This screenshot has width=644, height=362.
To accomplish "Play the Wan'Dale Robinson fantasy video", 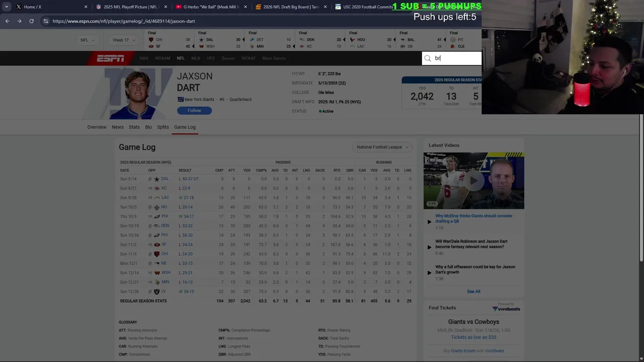I will point(429,247).
